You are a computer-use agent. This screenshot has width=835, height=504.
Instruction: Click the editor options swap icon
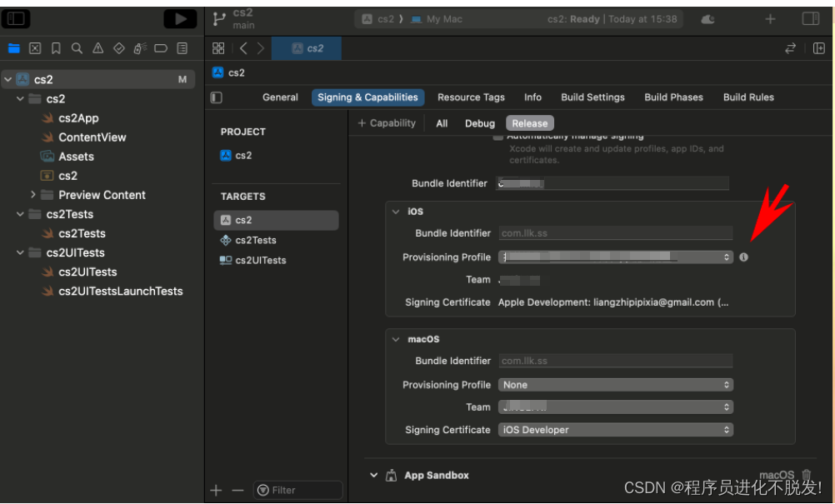[790, 48]
